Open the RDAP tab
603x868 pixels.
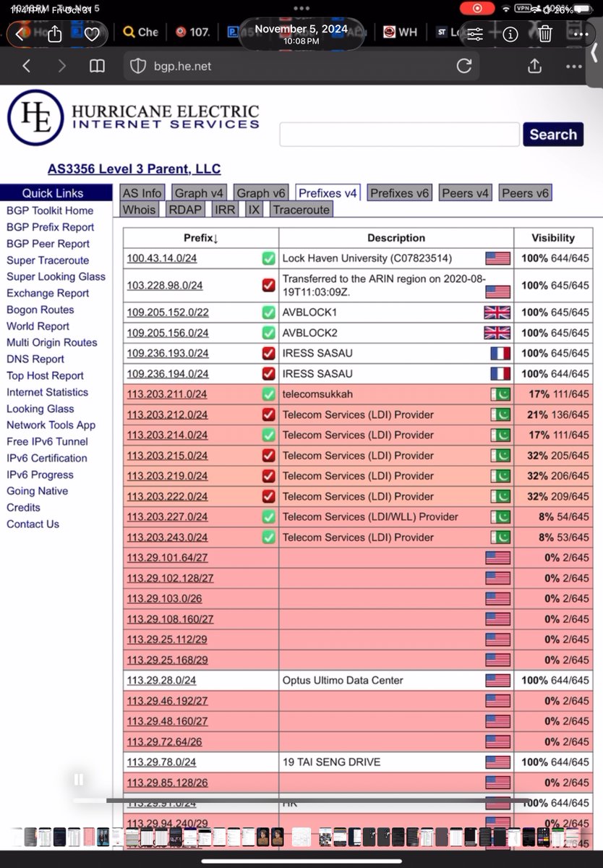pyautogui.click(x=185, y=210)
